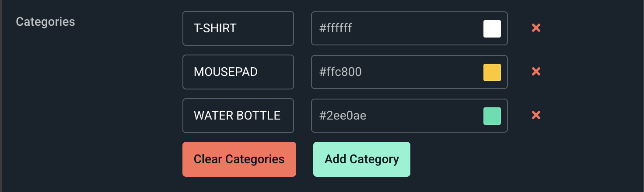Edit the MOUSEPAD category name field
The height and width of the screenshot is (192, 644).
(x=238, y=72)
